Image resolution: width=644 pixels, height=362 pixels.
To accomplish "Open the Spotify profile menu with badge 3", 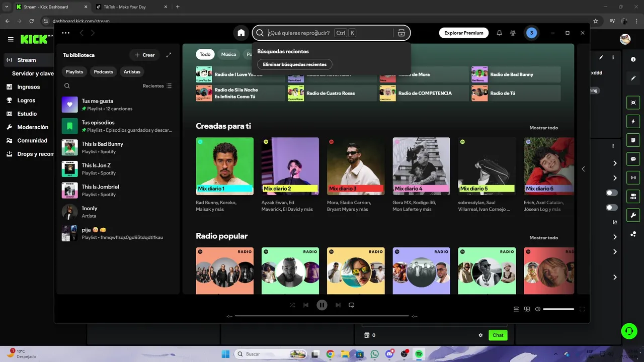I will coord(531,33).
